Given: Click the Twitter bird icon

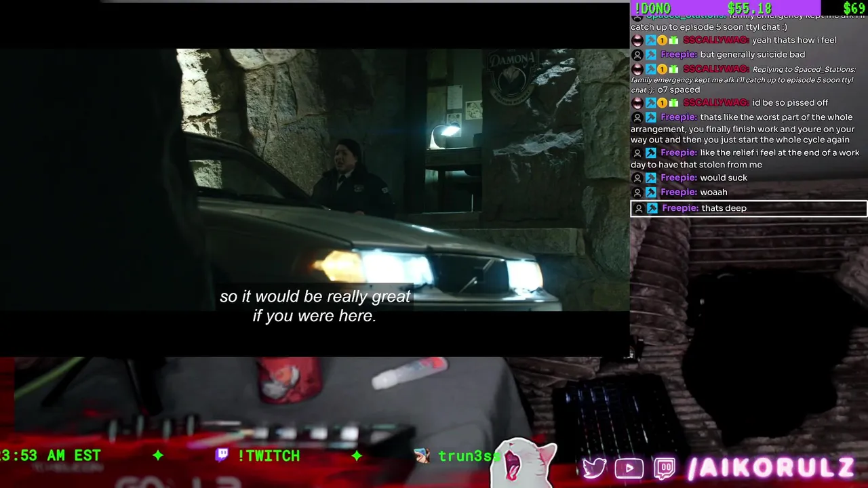Looking at the screenshot, I should point(595,468).
